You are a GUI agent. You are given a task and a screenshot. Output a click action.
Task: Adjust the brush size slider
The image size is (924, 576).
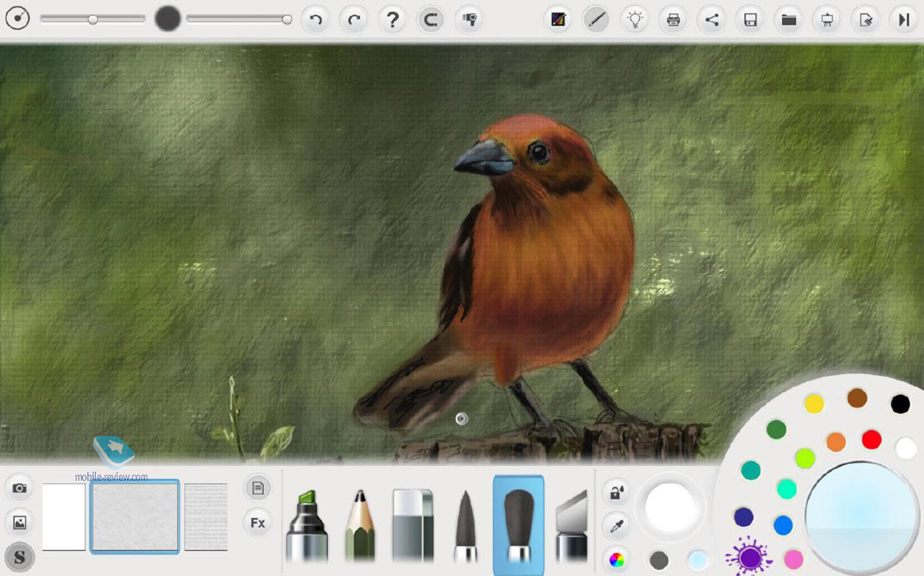pyautogui.click(x=92, y=19)
